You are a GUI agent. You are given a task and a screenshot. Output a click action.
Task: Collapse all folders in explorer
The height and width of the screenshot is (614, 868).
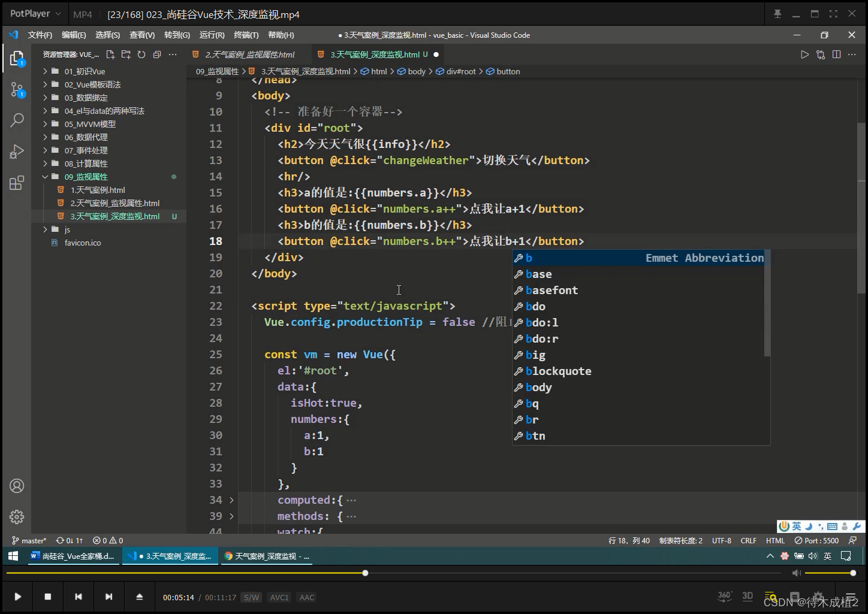(157, 55)
